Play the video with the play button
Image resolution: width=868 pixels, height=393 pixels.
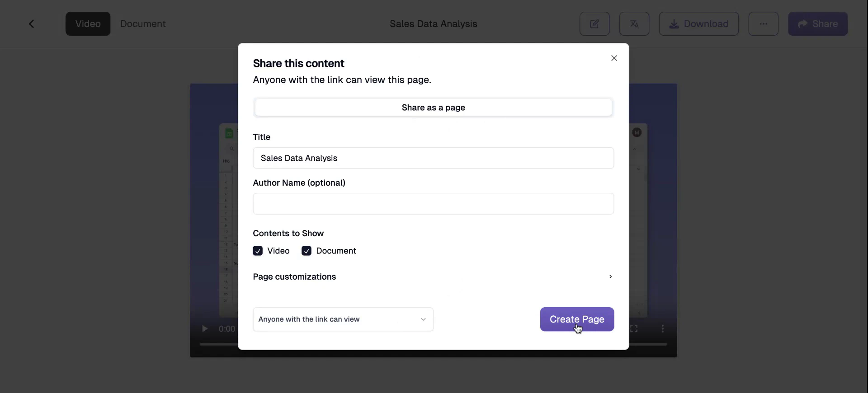pos(205,329)
